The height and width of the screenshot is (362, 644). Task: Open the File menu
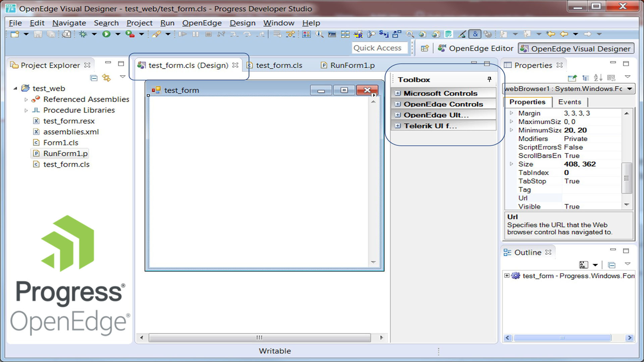(x=15, y=23)
